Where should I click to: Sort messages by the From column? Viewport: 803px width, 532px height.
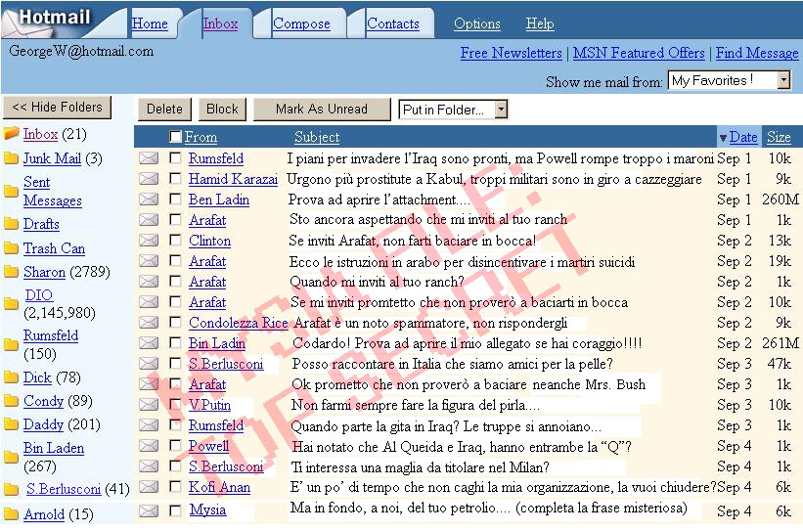(x=201, y=137)
